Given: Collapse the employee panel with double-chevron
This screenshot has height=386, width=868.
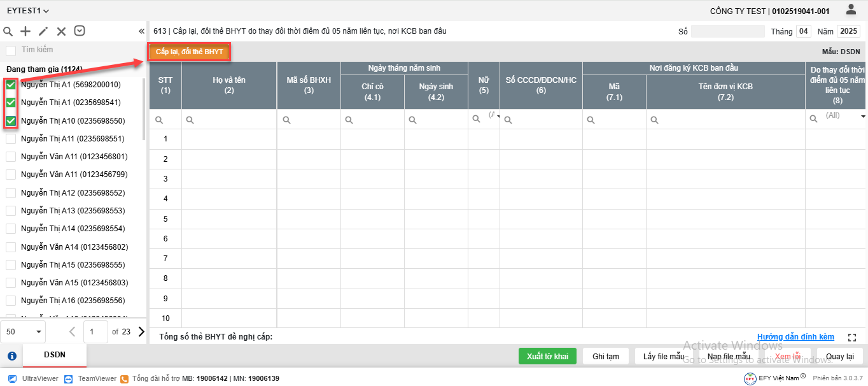Looking at the screenshot, I should 141,31.
